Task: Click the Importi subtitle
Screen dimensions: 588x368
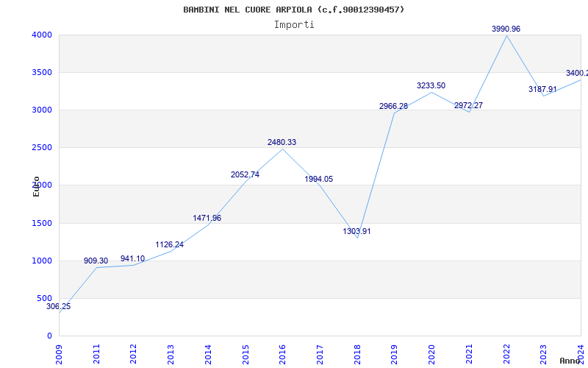Action: (x=294, y=25)
